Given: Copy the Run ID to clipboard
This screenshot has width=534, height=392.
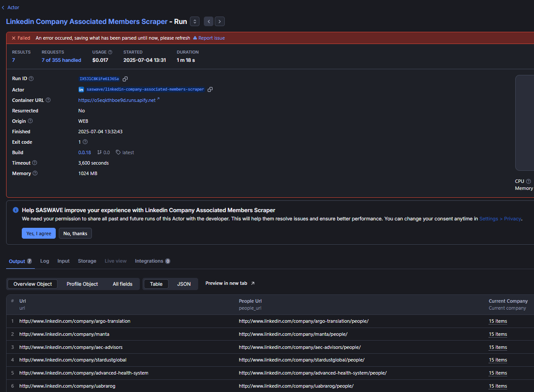Looking at the screenshot, I should pos(125,79).
